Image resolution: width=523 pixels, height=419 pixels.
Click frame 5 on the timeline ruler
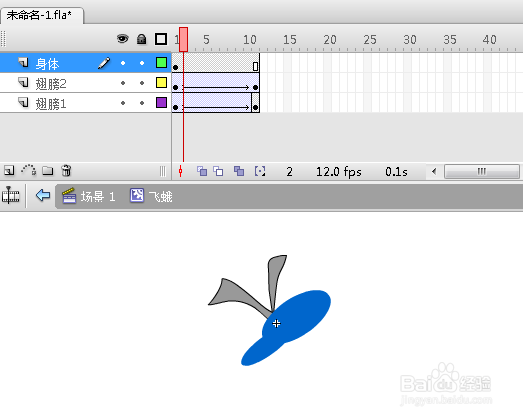[206, 40]
